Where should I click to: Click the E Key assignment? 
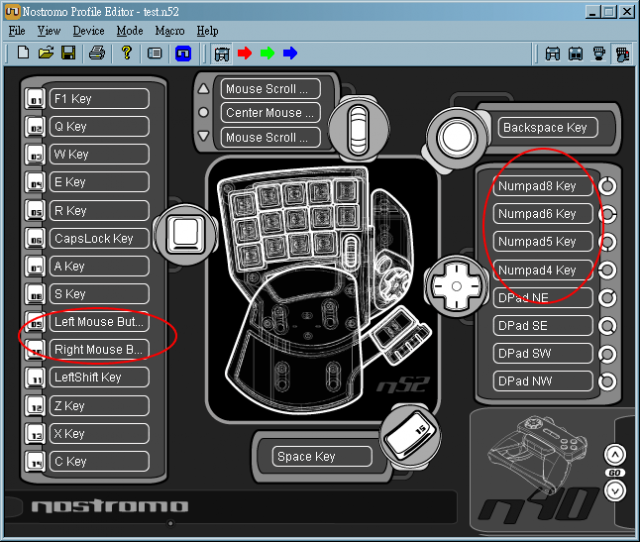click(x=99, y=182)
